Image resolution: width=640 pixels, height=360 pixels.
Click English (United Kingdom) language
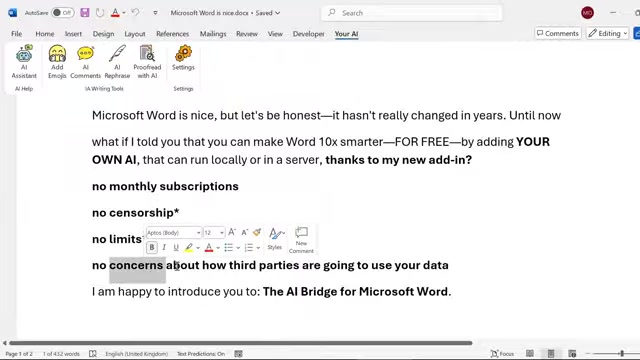(x=136, y=354)
